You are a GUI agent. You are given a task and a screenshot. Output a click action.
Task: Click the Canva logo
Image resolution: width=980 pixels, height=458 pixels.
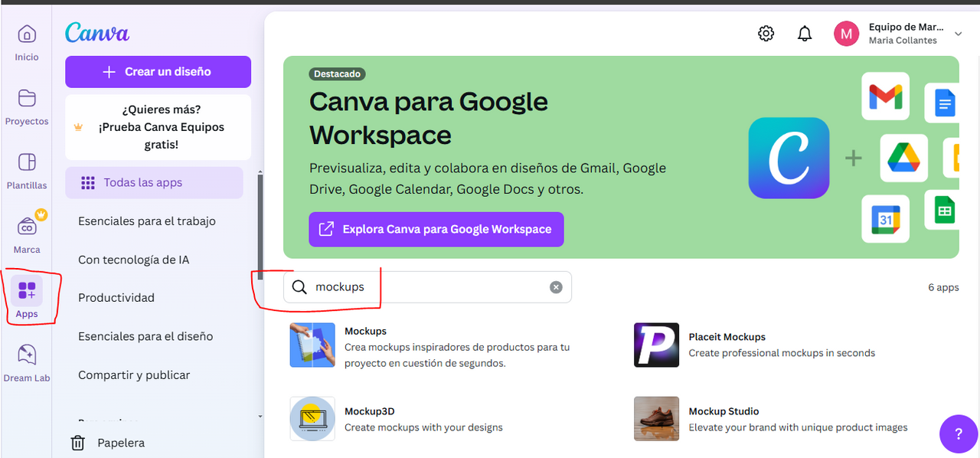[97, 32]
